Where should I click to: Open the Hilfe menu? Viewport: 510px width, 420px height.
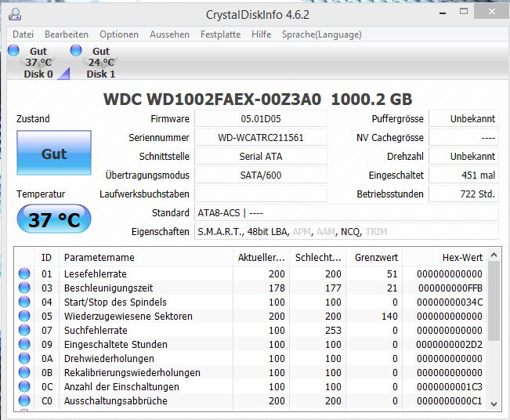tap(261, 34)
